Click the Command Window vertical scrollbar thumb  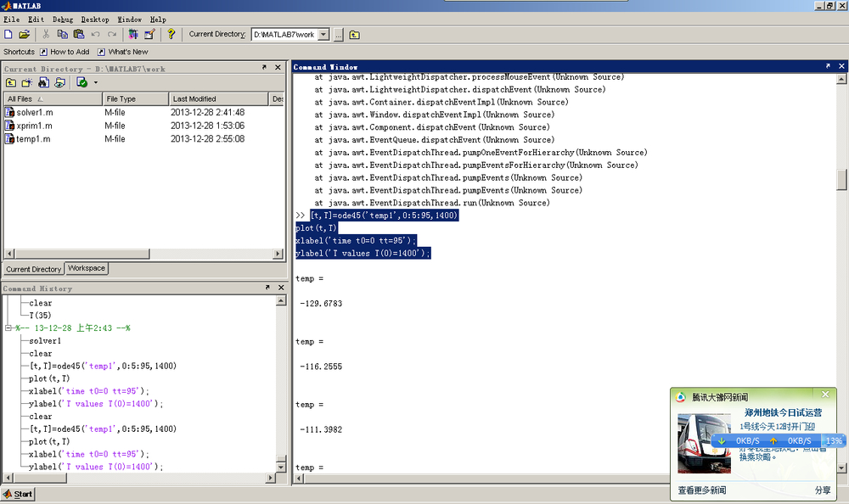point(841,180)
